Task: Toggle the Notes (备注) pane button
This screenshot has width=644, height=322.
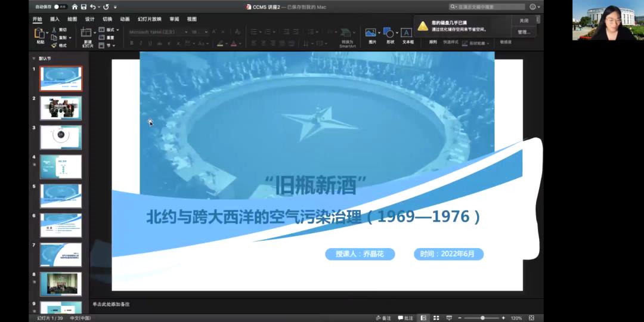Action: click(382, 318)
